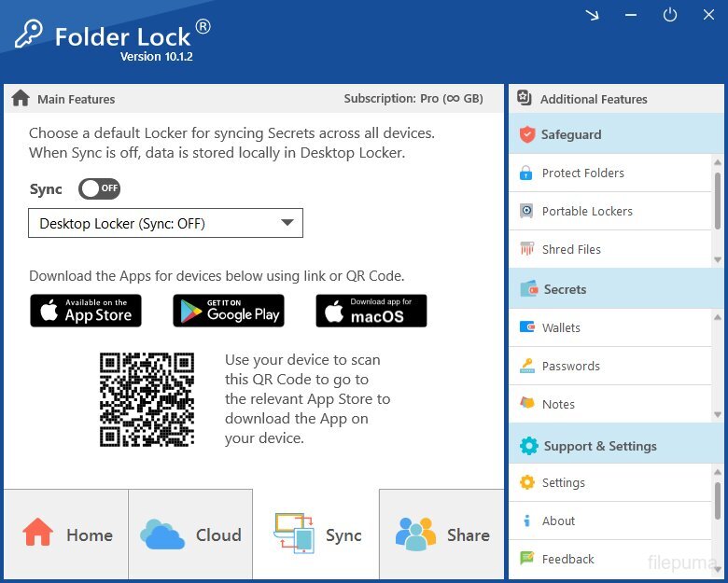
Task: Click the Download app for macOS badge
Action: (371, 311)
